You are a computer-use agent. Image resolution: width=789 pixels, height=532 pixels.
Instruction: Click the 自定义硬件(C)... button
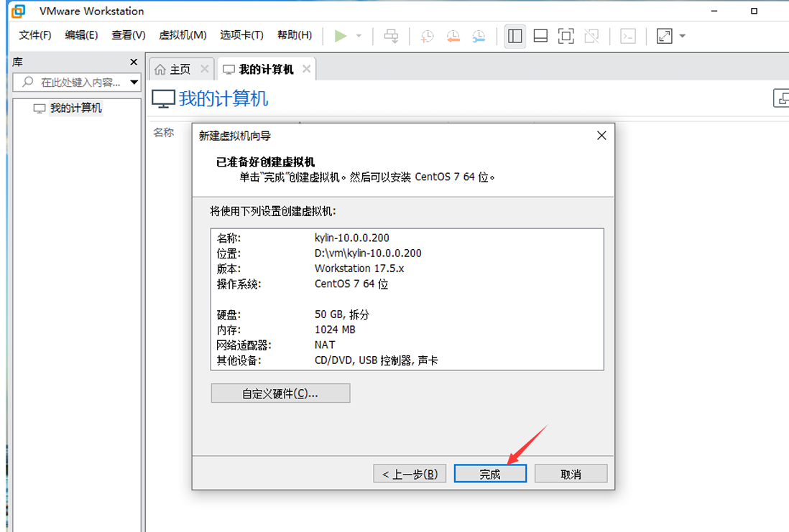click(280, 393)
